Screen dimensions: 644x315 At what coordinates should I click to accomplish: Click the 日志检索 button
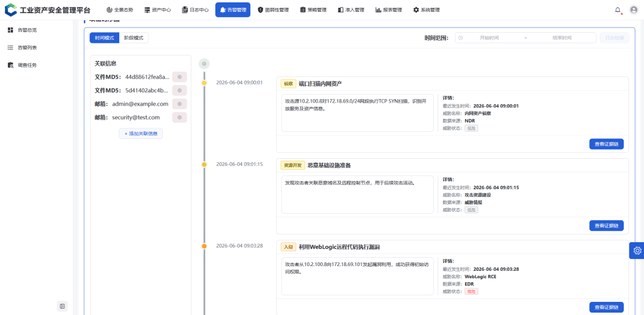tap(614, 38)
